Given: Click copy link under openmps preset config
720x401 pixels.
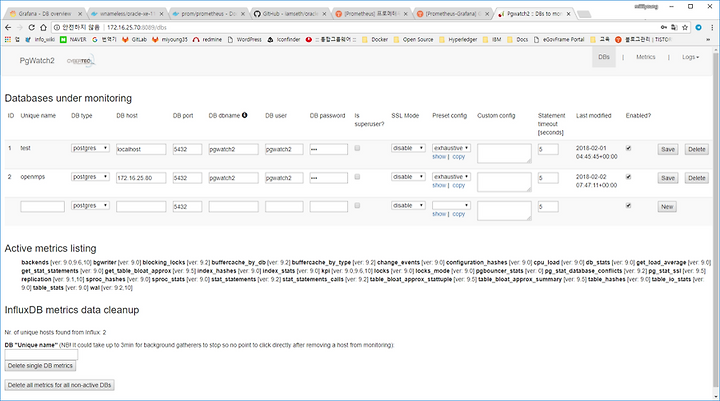Looking at the screenshot, I should point(459,186).
